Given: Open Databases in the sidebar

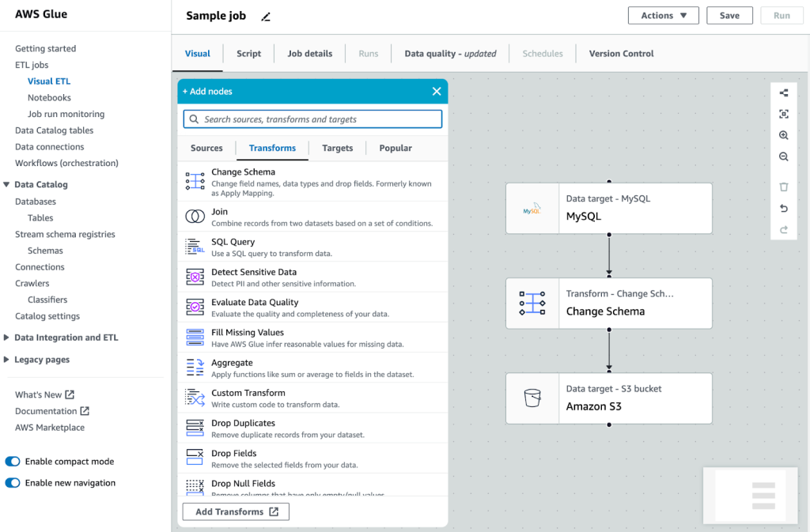Looking at the screenshot, I should pos(35,202).
